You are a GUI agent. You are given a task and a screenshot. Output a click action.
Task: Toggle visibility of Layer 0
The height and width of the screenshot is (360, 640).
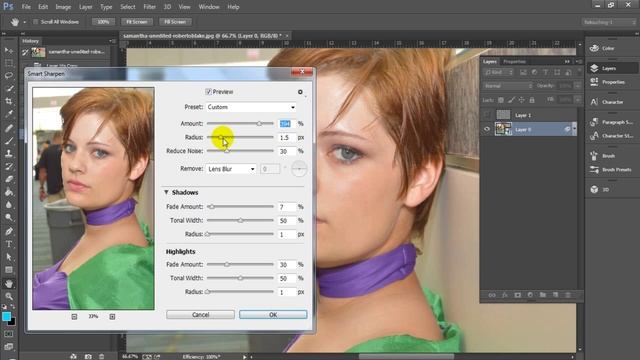[x=487, y=129]
